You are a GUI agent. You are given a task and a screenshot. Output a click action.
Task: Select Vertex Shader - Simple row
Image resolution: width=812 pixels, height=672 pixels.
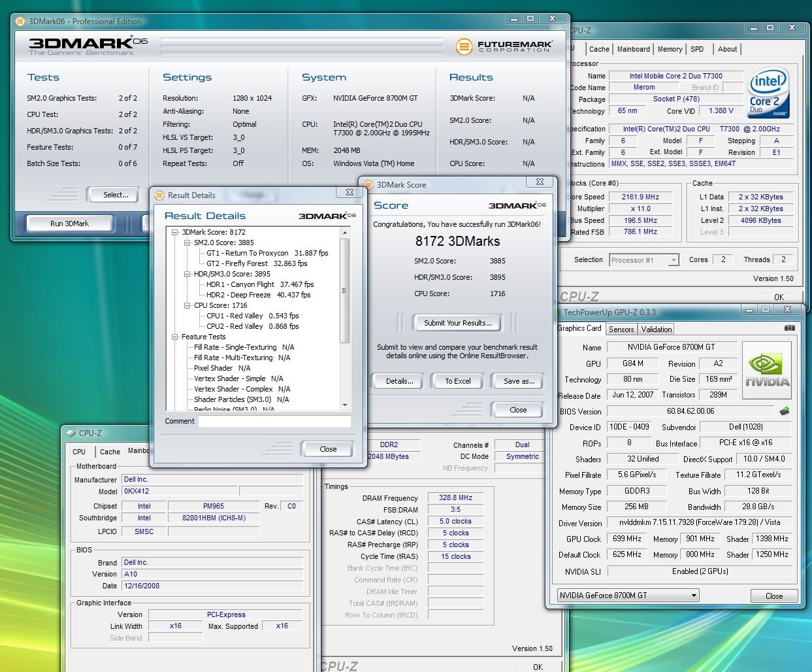pyautogui.click(x=238, y=378)
